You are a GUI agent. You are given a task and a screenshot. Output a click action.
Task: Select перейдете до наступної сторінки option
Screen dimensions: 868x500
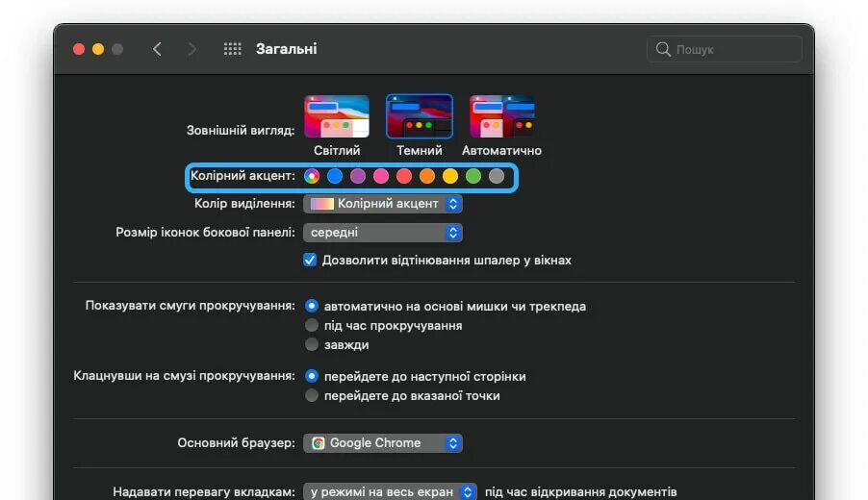[312, 376]
